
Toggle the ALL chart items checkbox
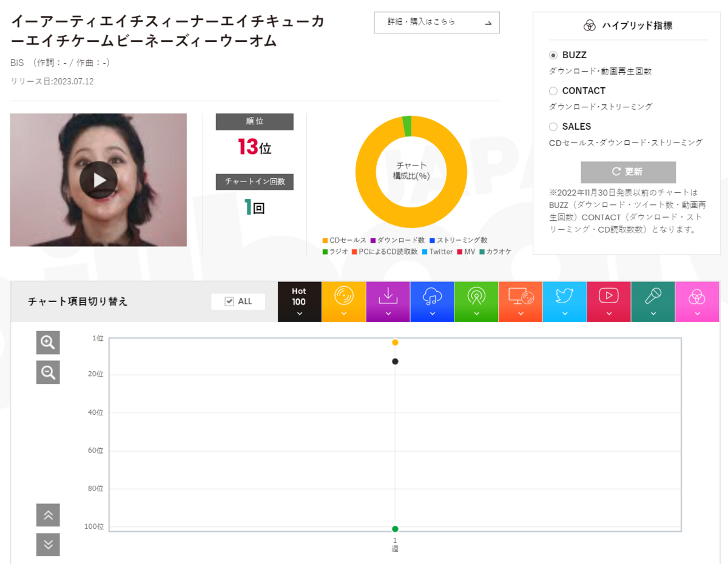pyautogui.click(x=229, y=301)
